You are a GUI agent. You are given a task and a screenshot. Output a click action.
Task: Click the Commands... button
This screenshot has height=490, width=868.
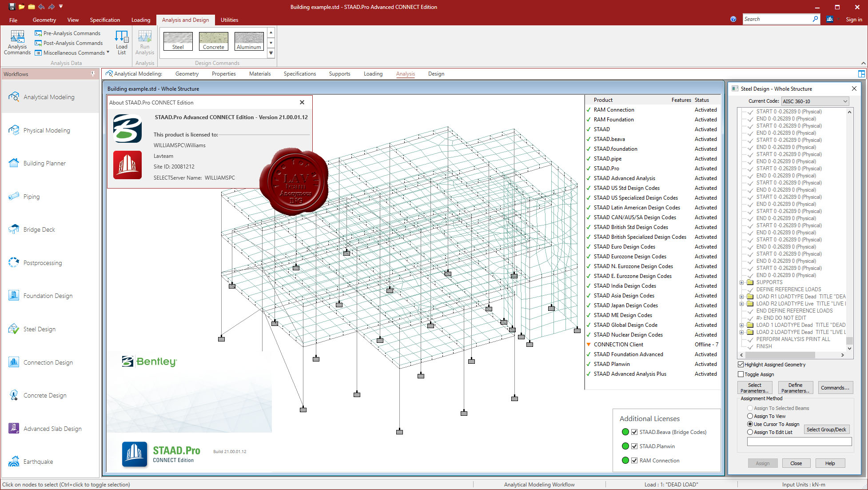tap(835, 388)
